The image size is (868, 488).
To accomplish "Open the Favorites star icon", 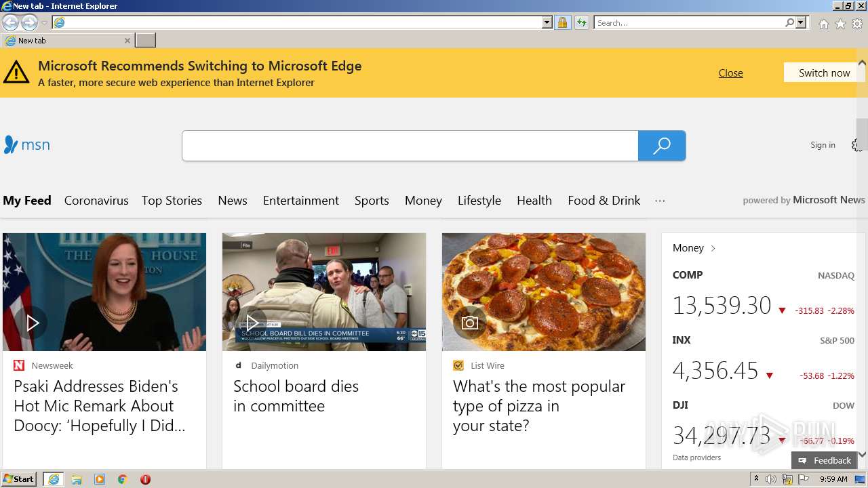I will pyautogui.click(x=840, y=24).
